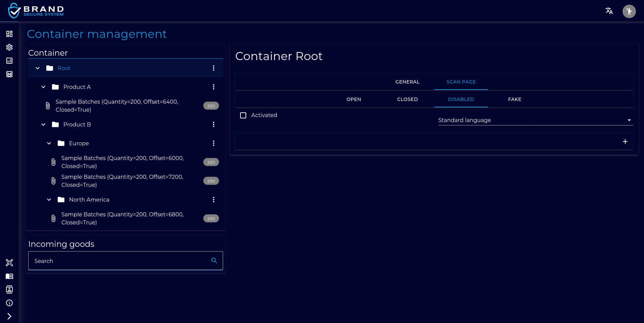Select the Root tree label

(x=64, y=68)
